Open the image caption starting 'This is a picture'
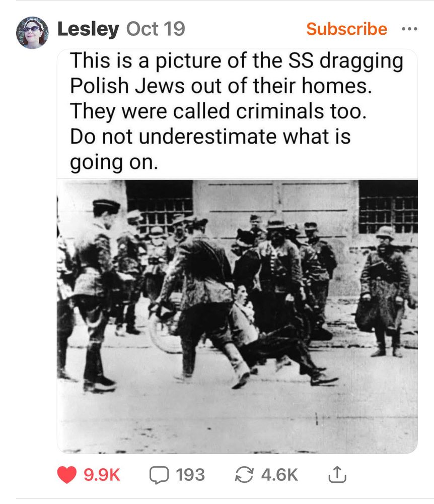 (x=237, y=60)
